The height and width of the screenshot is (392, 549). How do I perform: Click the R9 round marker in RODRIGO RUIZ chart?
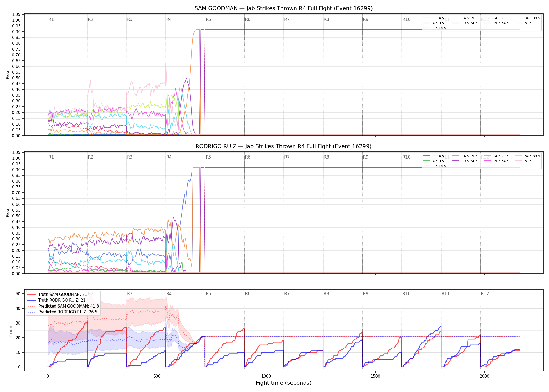[365, 157]
